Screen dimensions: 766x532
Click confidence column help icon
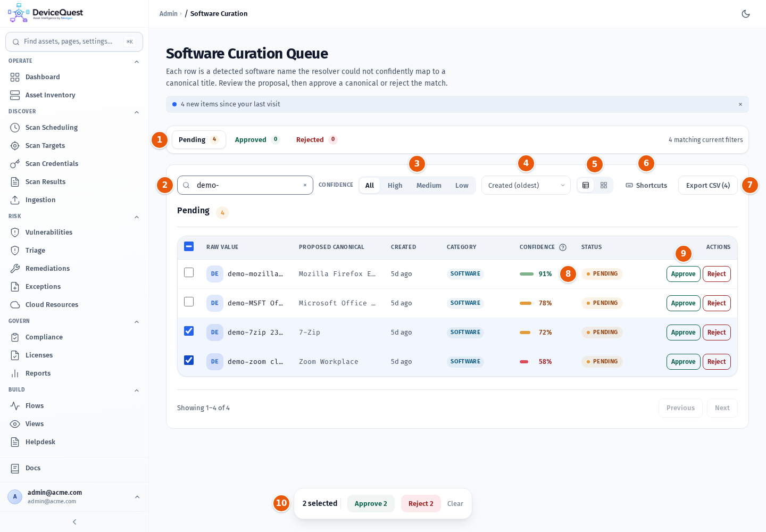563,247
